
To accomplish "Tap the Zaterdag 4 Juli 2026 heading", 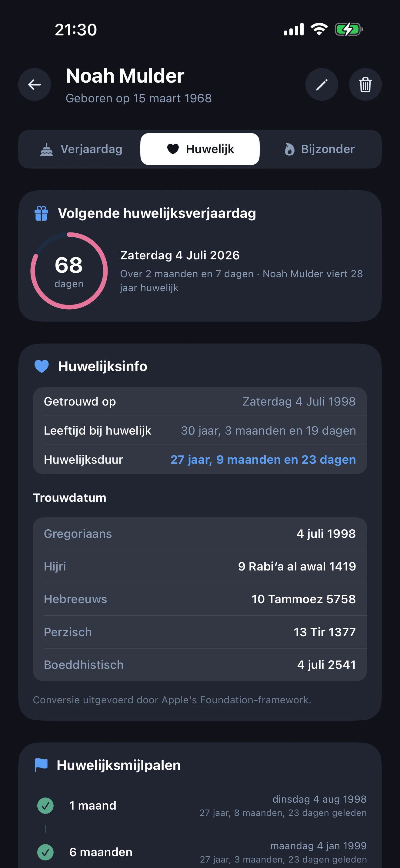I will point(180,255).
